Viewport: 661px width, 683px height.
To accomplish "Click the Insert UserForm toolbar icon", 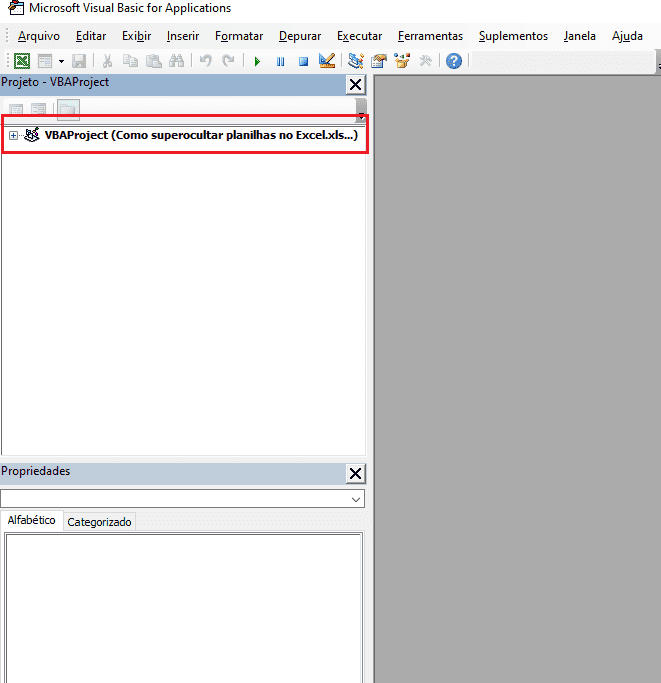I will (x=45, y=61).
